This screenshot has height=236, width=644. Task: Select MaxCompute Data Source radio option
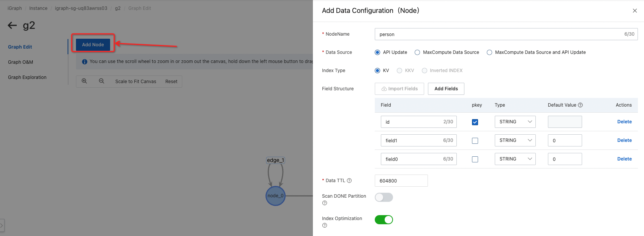click(417, 52)
